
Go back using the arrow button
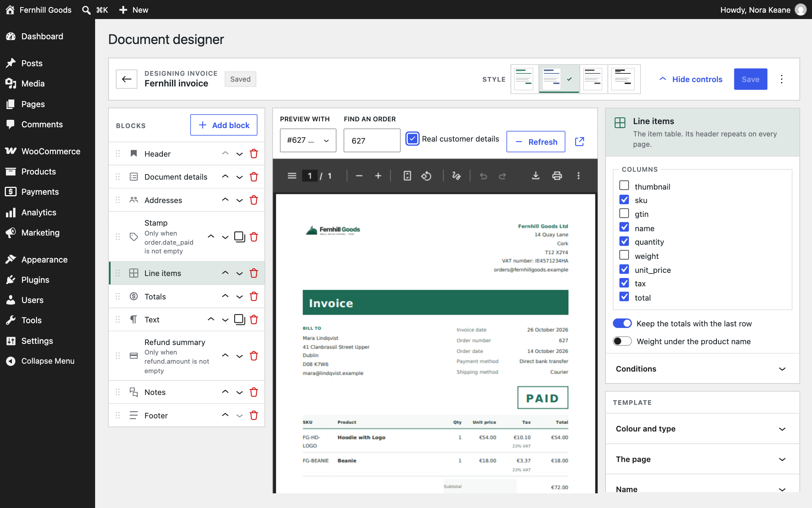[126, 79]
